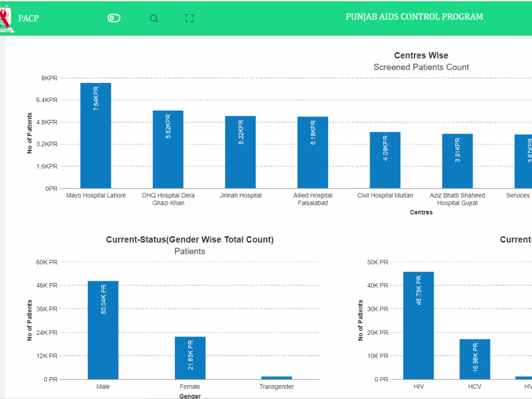Click the HCV axis label
532x399 pixels.
(475, 387)
